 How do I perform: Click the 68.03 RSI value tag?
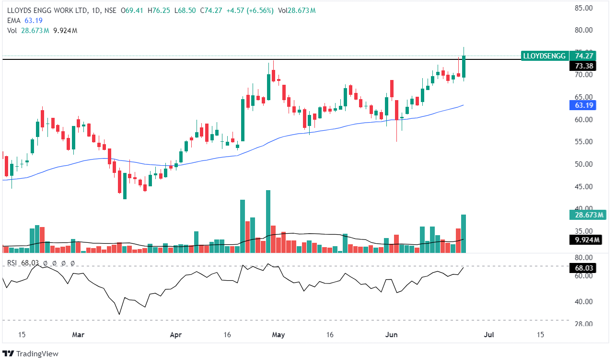pos(583,268)
